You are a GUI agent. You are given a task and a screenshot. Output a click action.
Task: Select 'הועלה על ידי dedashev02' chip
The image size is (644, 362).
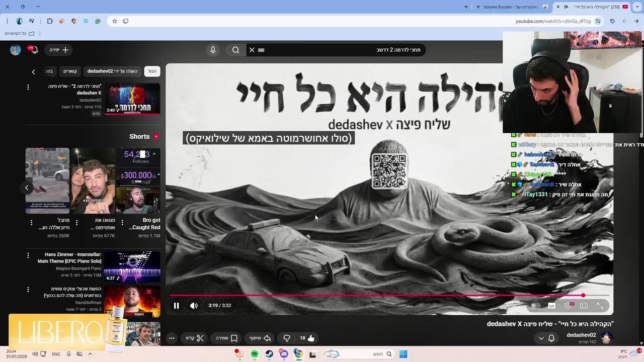tap(112, 71)
